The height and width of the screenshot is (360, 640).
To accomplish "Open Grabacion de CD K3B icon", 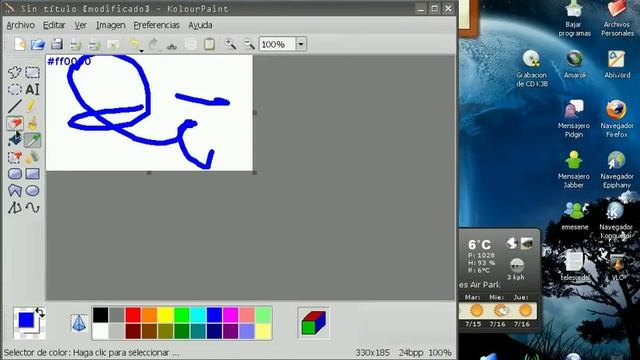I will click(x=532, y=69).
